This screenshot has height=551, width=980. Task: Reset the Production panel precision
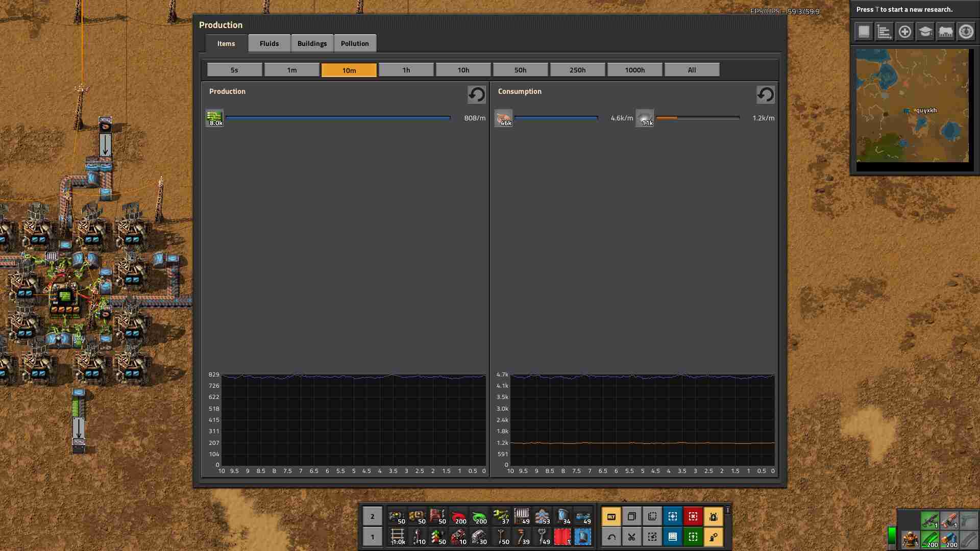[x=477, y=94]
